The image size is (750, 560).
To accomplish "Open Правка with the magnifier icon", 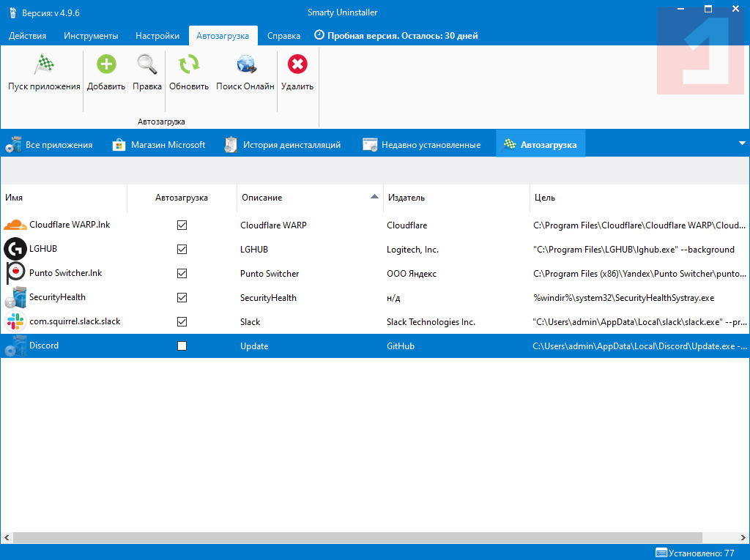I will (x=147, y=65).
